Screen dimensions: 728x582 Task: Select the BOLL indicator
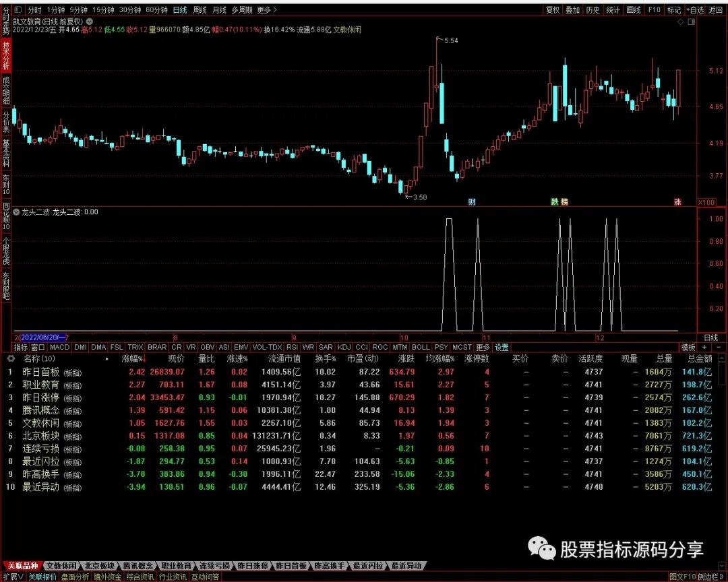(x=421, y=347)
